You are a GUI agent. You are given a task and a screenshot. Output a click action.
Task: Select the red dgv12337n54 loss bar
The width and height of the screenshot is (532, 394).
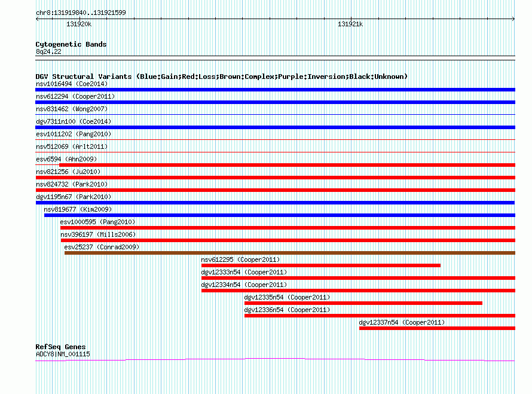coord(438,328)
